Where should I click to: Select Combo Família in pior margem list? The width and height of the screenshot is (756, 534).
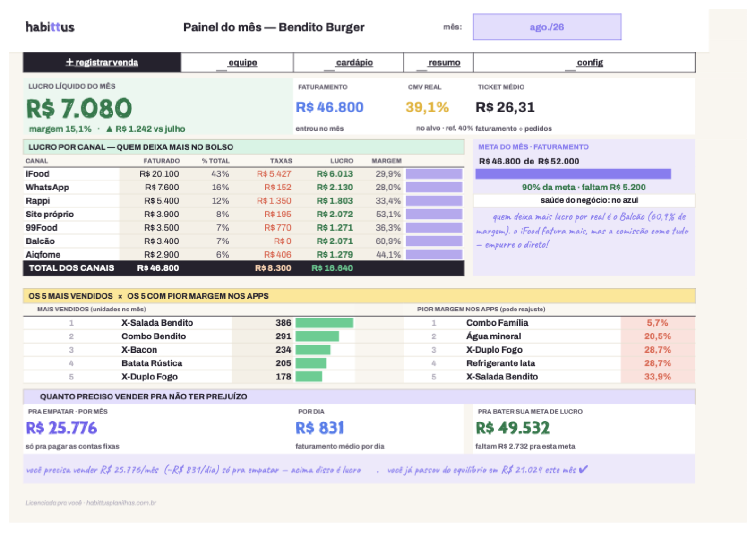497,323
